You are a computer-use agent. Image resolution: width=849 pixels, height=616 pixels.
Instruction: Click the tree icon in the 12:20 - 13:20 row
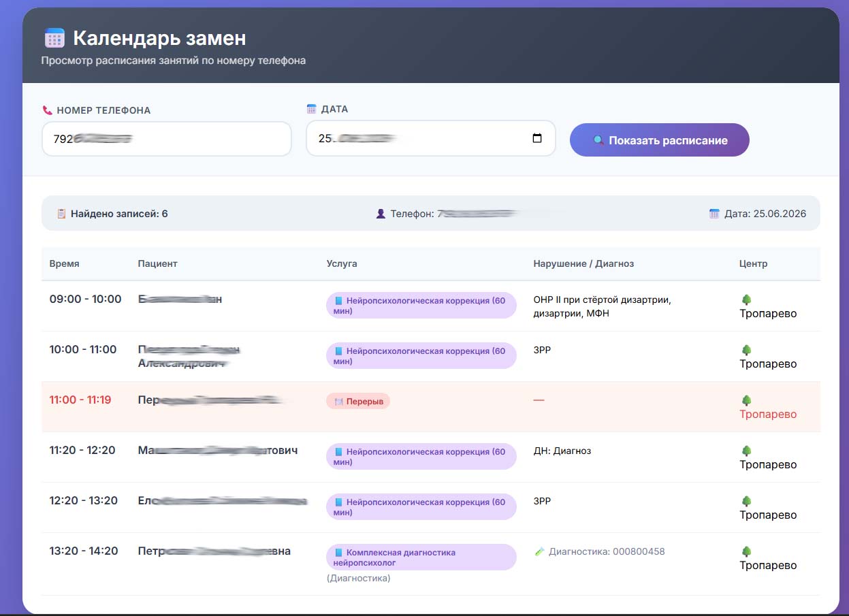coord(746,501)
